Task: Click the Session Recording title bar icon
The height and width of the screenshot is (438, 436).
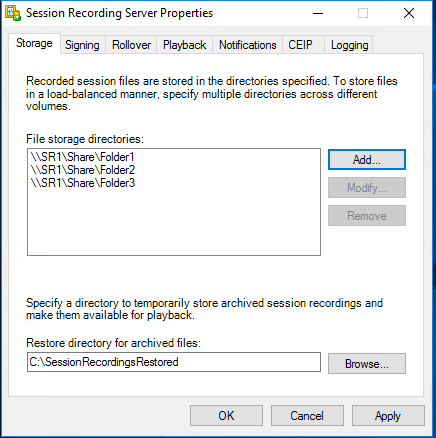Action: 13,13
